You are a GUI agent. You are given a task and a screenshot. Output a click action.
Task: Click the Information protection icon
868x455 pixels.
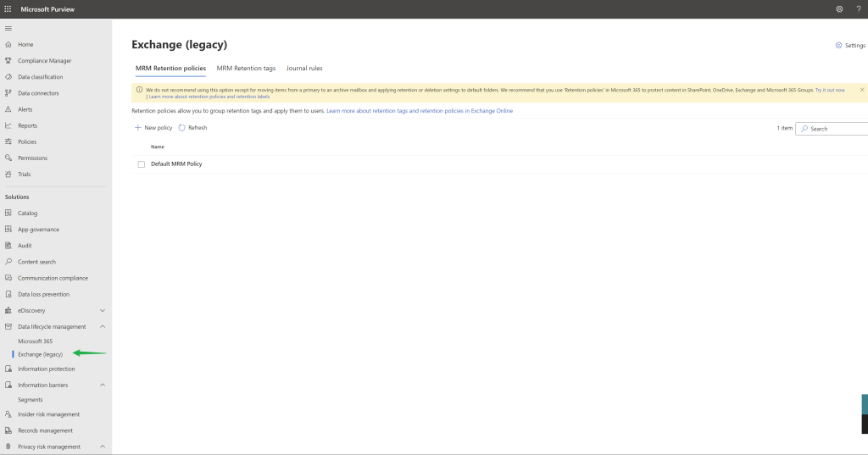(8, 369)
